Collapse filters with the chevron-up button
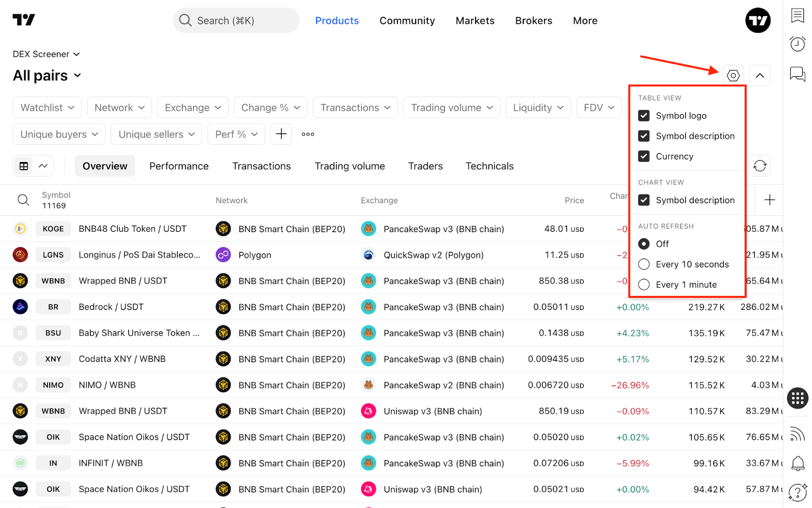812x508 pixels. (760, 76)
